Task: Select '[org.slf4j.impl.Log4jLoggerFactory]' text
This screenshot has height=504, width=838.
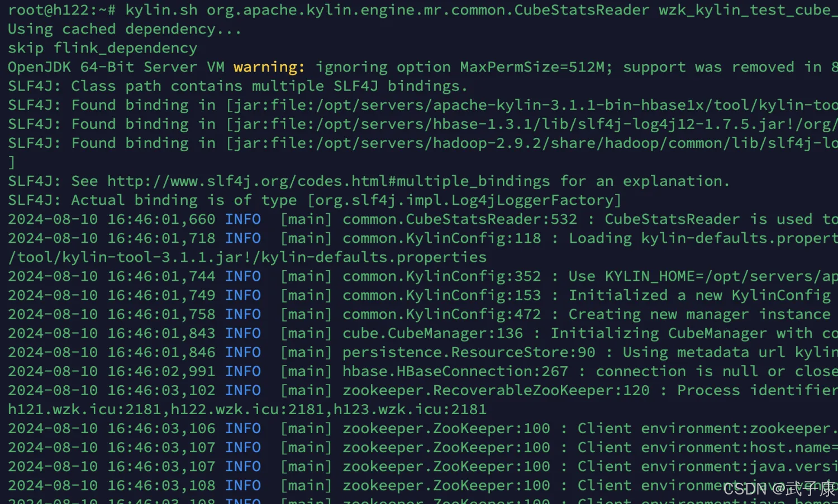Action: point(464,200)
